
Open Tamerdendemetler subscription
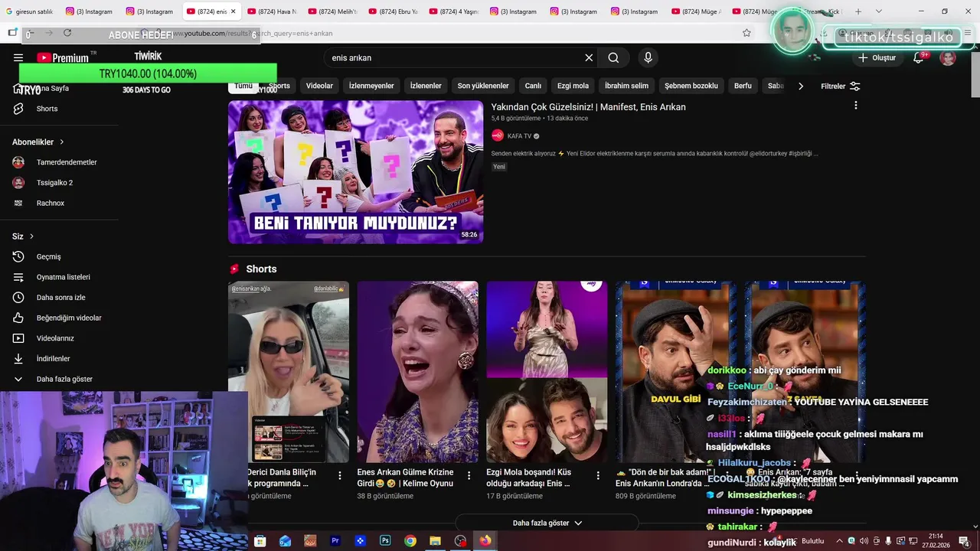[x=67, y=162]
